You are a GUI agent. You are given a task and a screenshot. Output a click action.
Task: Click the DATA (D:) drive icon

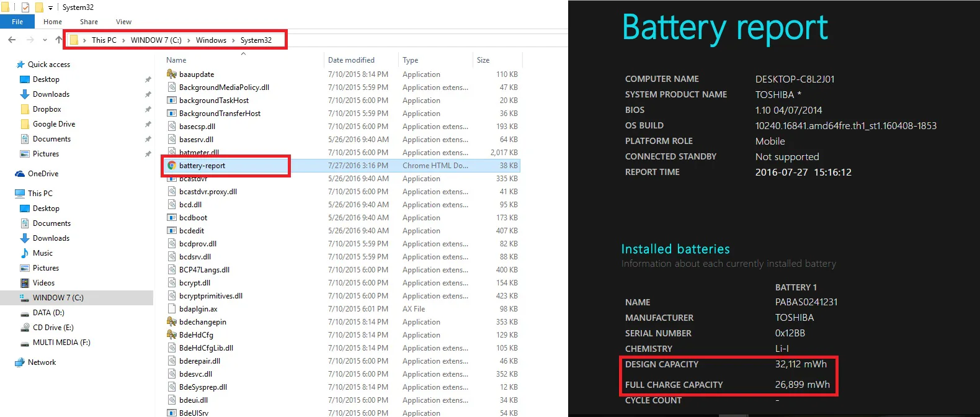[x=25, y=313]
